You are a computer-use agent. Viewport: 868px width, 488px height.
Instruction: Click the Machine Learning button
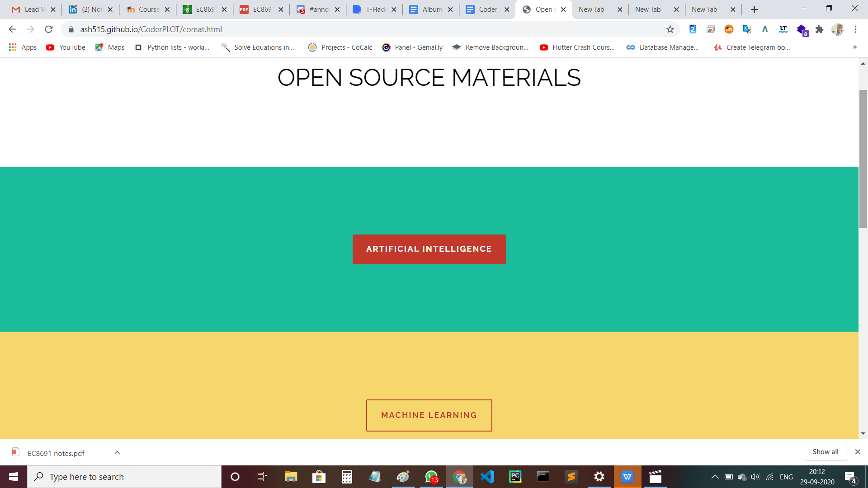[x=429, y=415]
